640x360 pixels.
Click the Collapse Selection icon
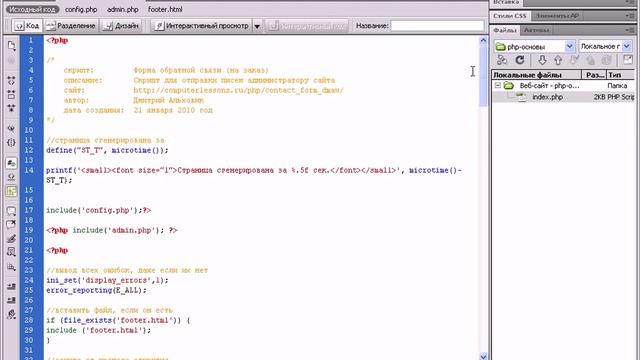pos(11,95)
